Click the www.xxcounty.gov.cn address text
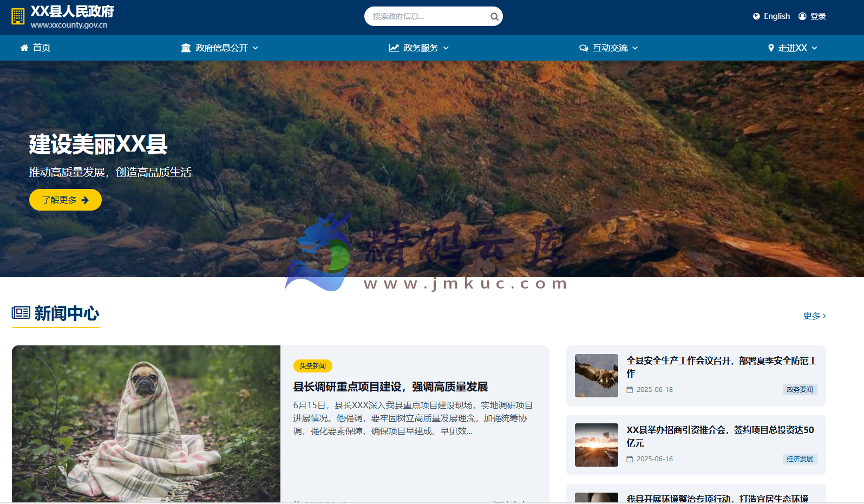 [x=69, y=25]
